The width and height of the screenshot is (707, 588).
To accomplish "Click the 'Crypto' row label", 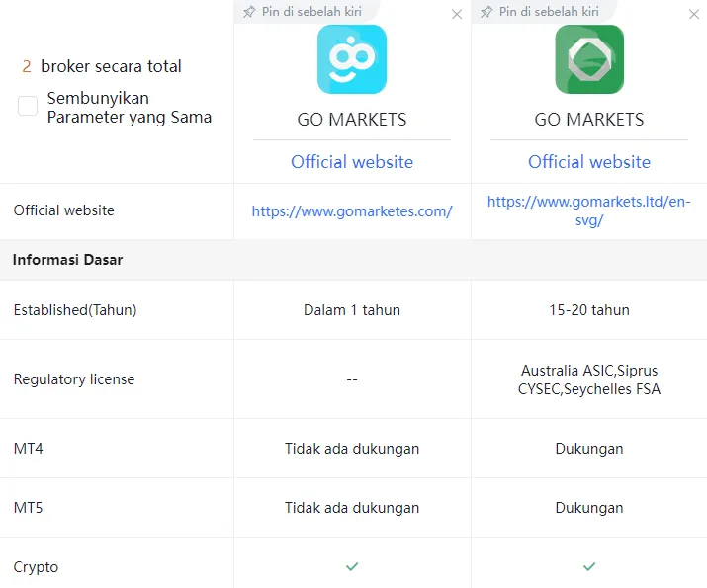I will click(36, 567).
